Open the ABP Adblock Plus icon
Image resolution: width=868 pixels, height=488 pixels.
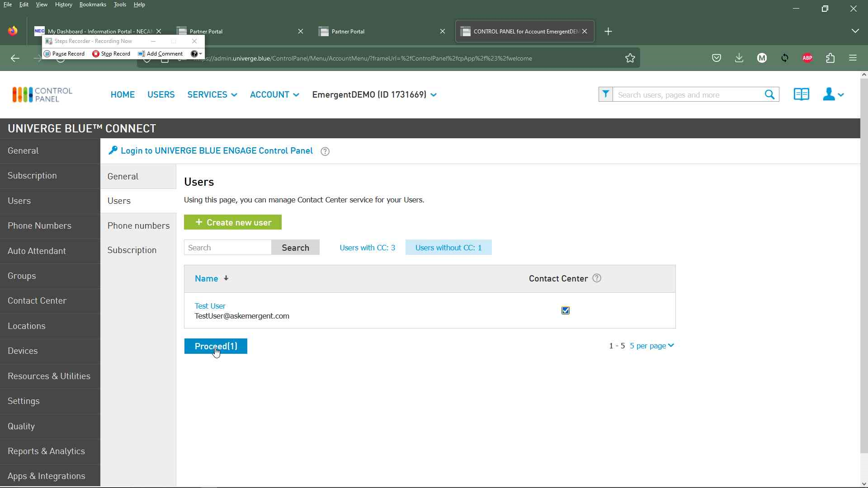807,58
